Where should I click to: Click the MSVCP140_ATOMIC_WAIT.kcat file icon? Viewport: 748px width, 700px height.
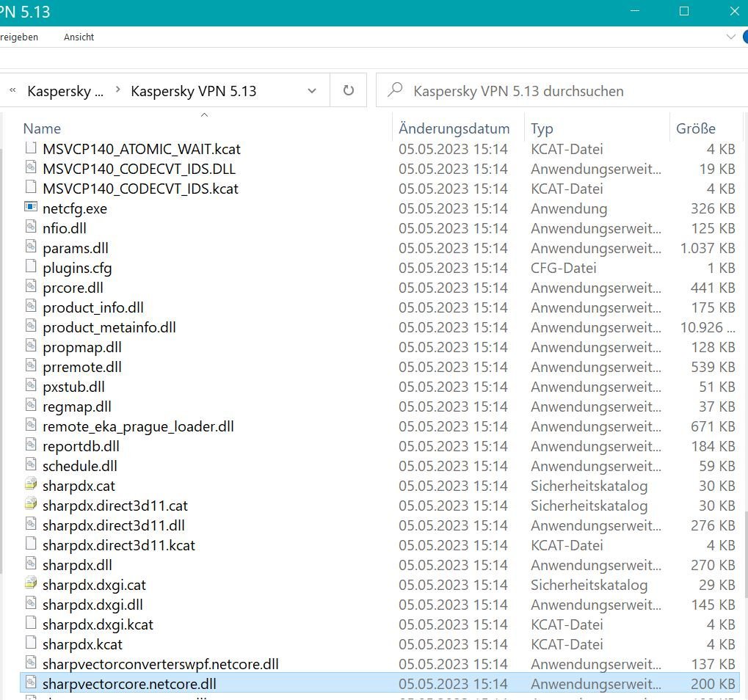point(31,147)
